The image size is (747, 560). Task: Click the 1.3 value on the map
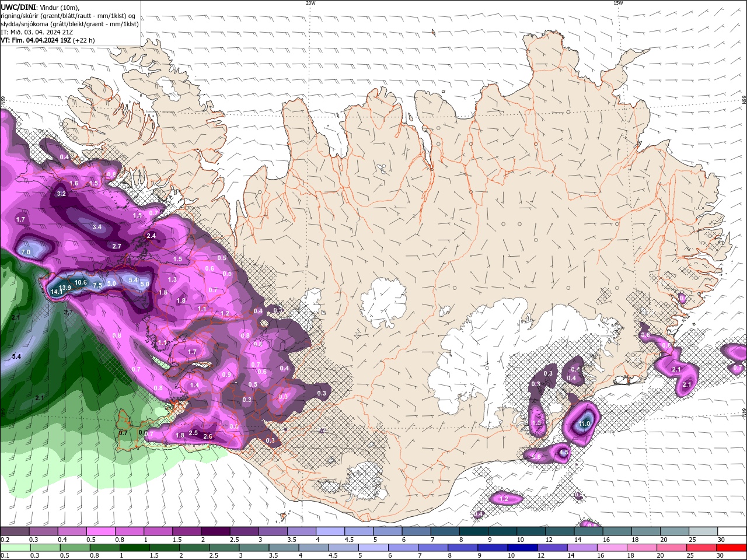point(172,279)
